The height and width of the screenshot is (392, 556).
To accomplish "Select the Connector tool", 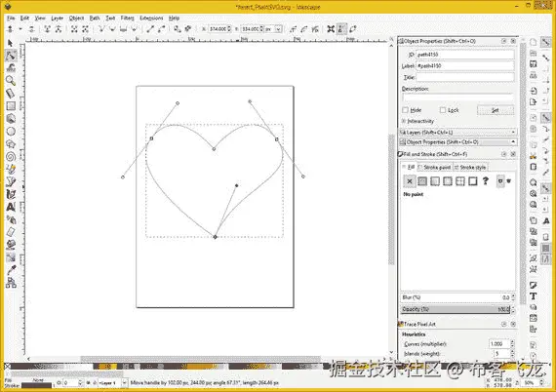I will 11,283.
